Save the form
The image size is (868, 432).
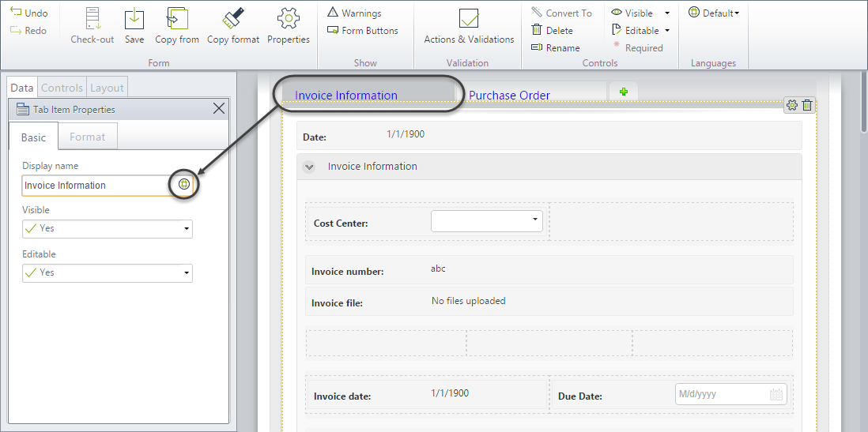pos(134,25)
